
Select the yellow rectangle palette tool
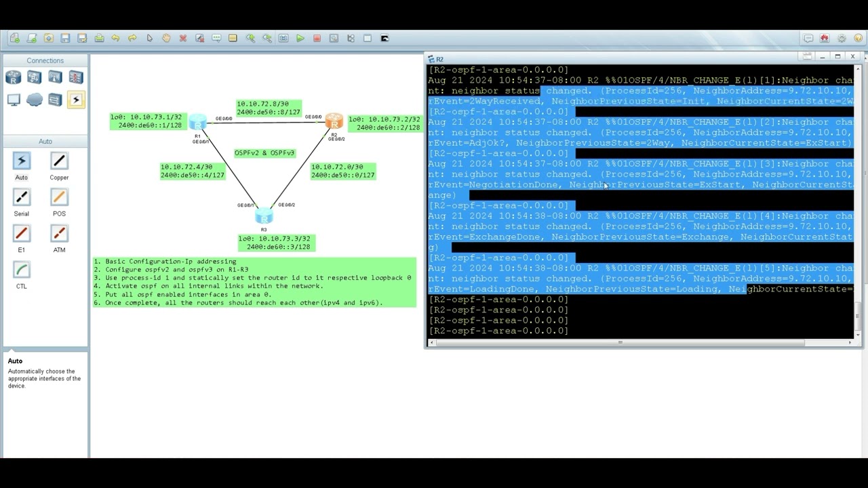[233, 39]
